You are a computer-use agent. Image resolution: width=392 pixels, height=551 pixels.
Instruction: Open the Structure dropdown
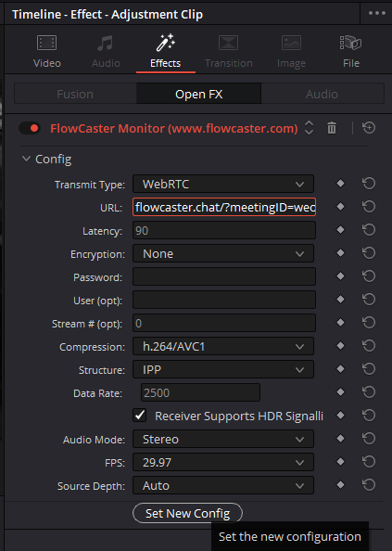coord(223,369)
